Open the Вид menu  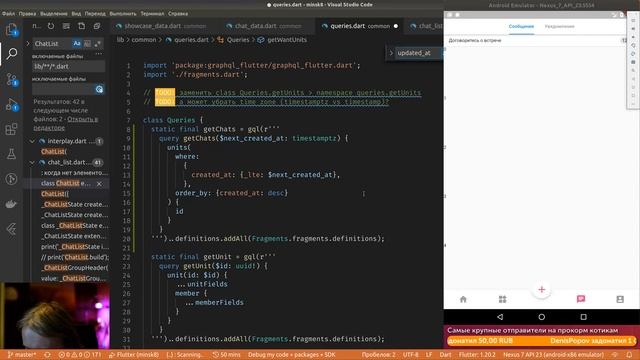pyautogui.click(x=76, y=13)
